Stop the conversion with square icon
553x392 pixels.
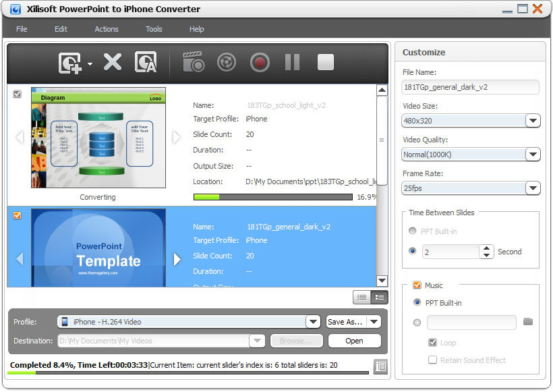326,63
